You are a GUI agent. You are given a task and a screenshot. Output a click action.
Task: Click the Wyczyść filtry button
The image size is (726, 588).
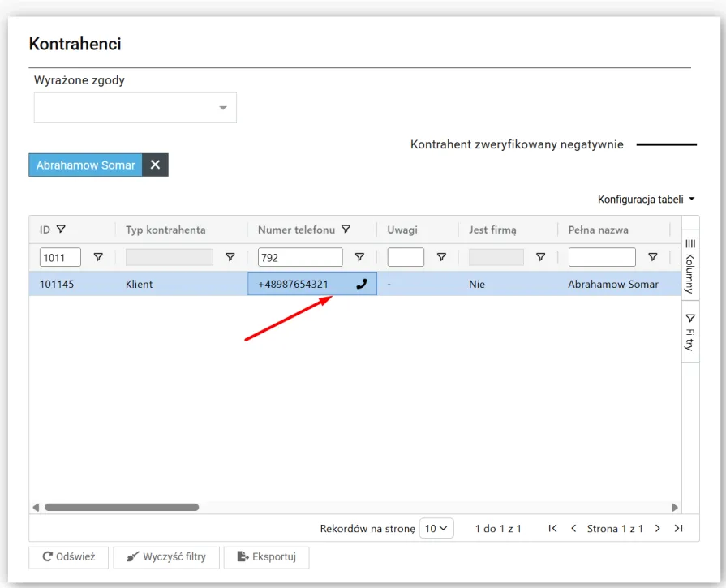tap(166, 557)
